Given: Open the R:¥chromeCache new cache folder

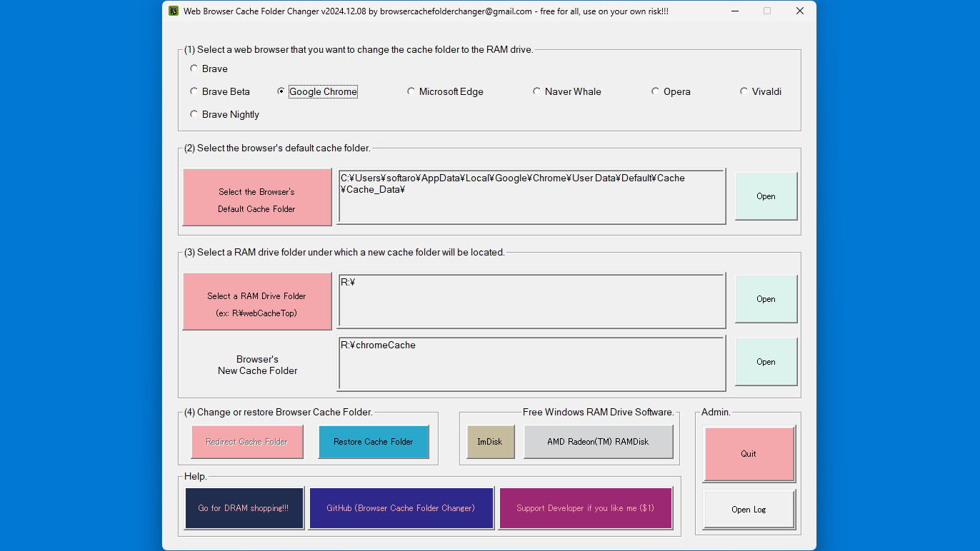Looking at the screenshot, I should click(x=766, y=362).
